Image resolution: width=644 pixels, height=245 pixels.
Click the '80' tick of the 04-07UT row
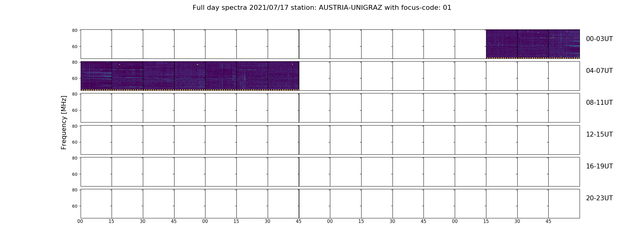pos(75,62)
